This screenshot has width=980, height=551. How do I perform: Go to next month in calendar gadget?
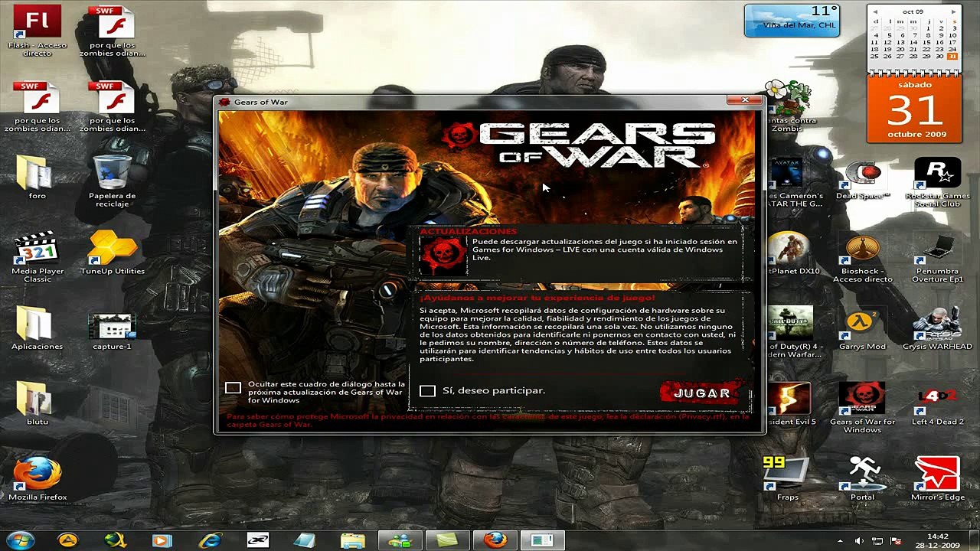953,11
